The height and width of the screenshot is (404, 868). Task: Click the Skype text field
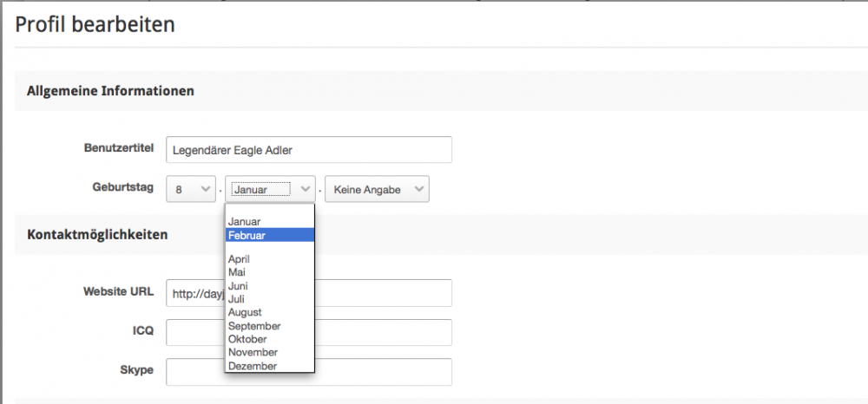click(382, 371)
